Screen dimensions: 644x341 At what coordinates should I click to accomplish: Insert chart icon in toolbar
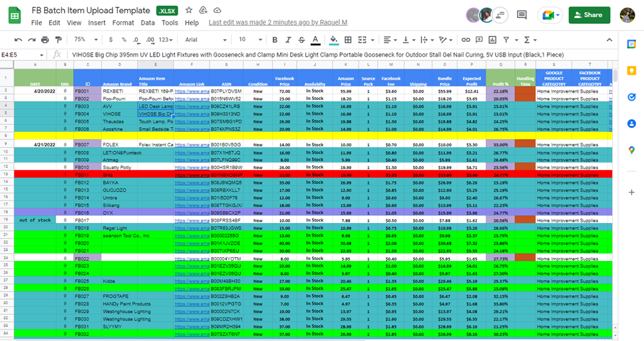tap(492, 40)
